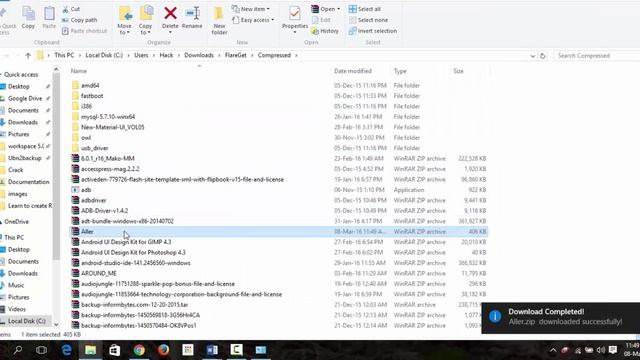640x360 pixels.
Task: Select the adb application file
Action: click(x=86, y=190)
